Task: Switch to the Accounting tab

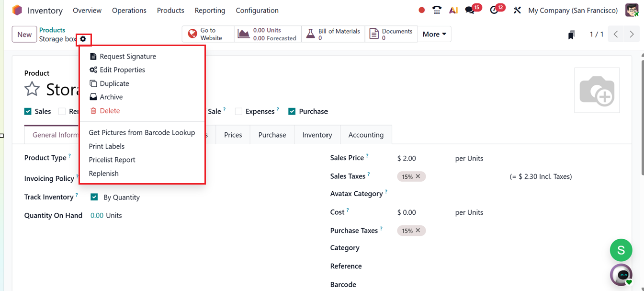Action: (366, 135)
